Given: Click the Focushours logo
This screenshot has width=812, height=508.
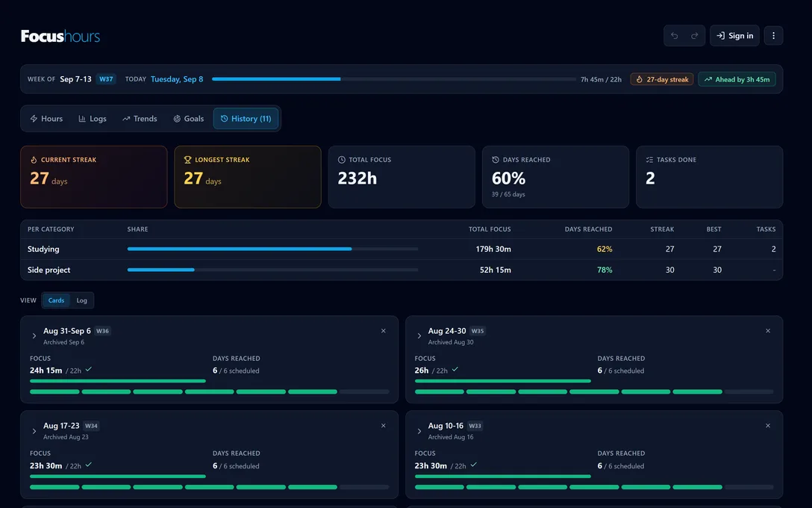Looking at the screenshot, I should (60, 36).
